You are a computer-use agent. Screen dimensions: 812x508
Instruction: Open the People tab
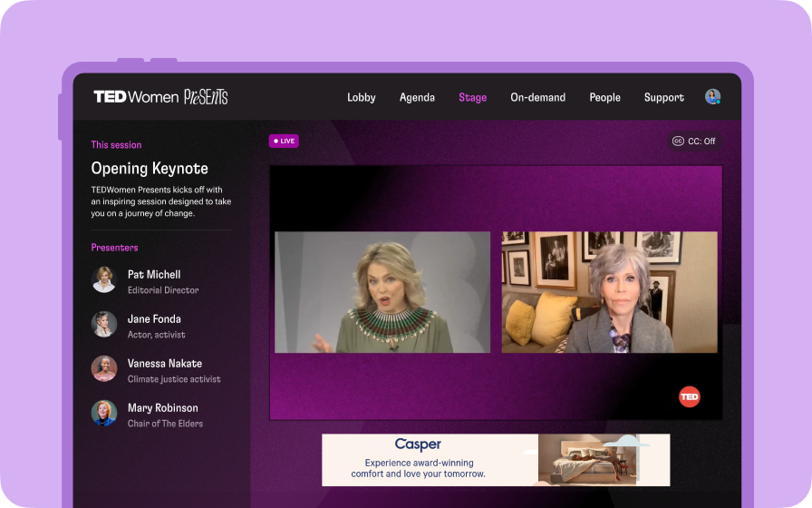click(604, 97)
